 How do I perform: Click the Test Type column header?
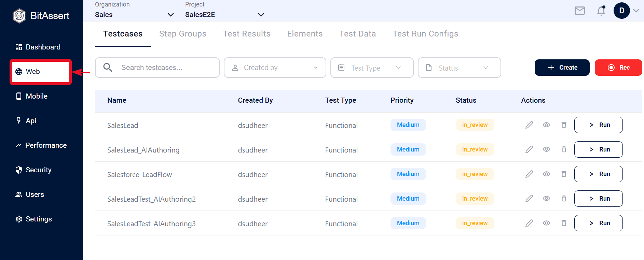click(x=341, y=100)
